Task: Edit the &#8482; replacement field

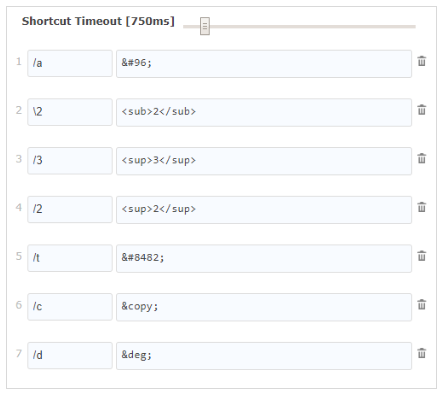Action: tap(264, 258)
